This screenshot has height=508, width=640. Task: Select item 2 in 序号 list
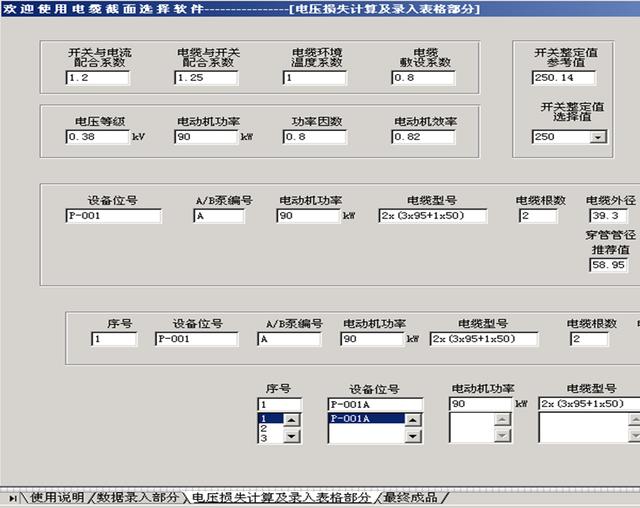(271, 428)
